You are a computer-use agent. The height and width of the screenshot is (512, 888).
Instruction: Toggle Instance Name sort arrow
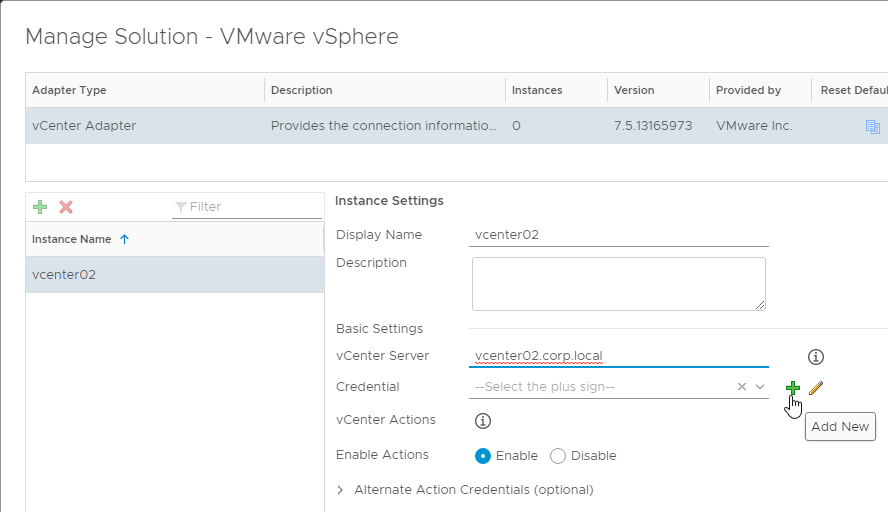coord(125,239)
